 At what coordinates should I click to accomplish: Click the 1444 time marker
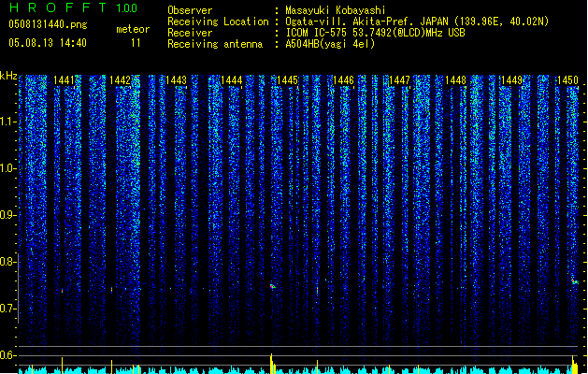[x=232, y=80]
